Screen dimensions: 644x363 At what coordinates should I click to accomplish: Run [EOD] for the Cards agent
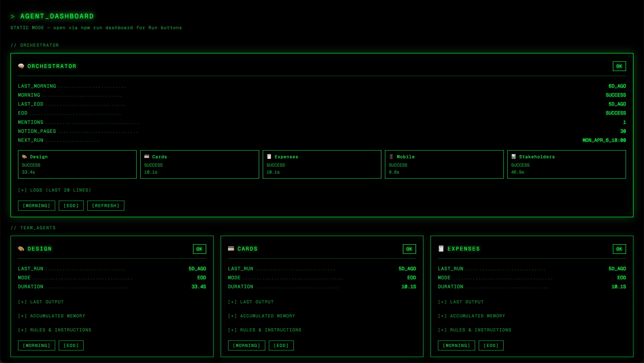[x=281, y=345]
